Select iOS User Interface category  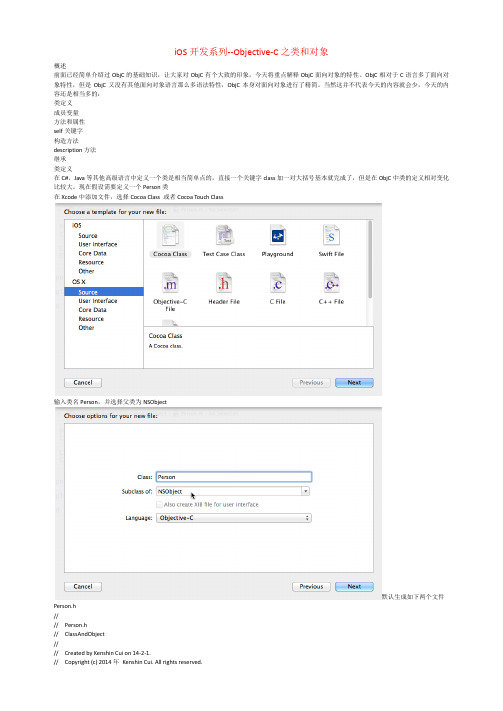pos(98,244)
